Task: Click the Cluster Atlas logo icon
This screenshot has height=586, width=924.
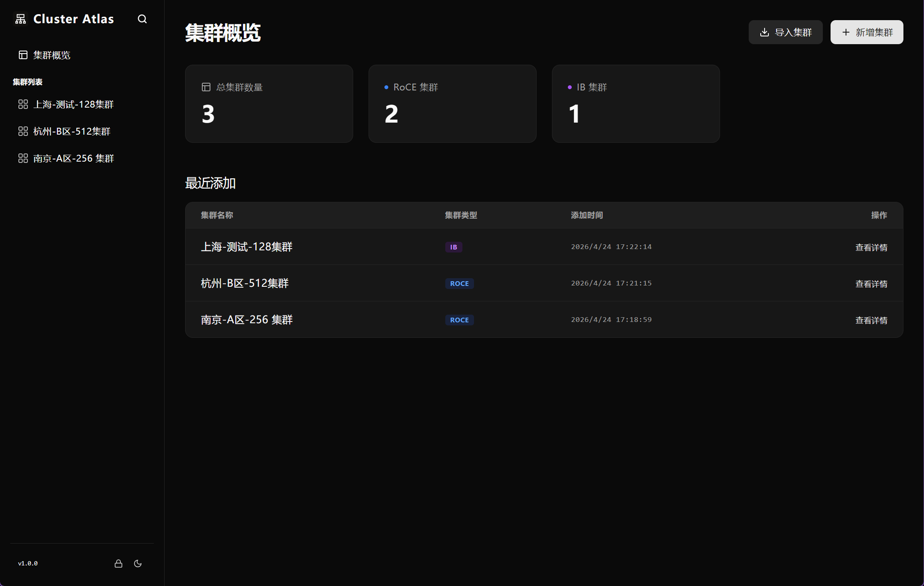Action: coord(21,19)
